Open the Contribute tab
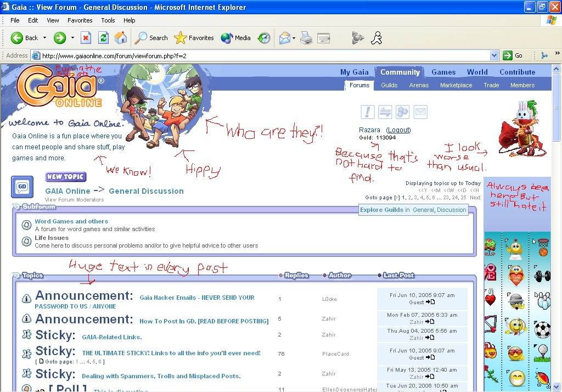The height and width of the screenshot is (392, 562). [x=517, y=72]
